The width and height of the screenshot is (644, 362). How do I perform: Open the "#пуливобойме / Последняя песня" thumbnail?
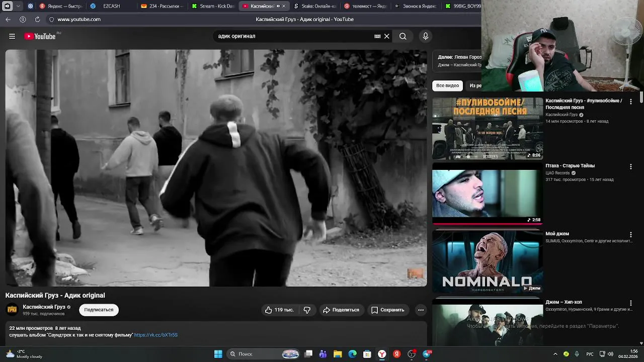tap(488, 129)
